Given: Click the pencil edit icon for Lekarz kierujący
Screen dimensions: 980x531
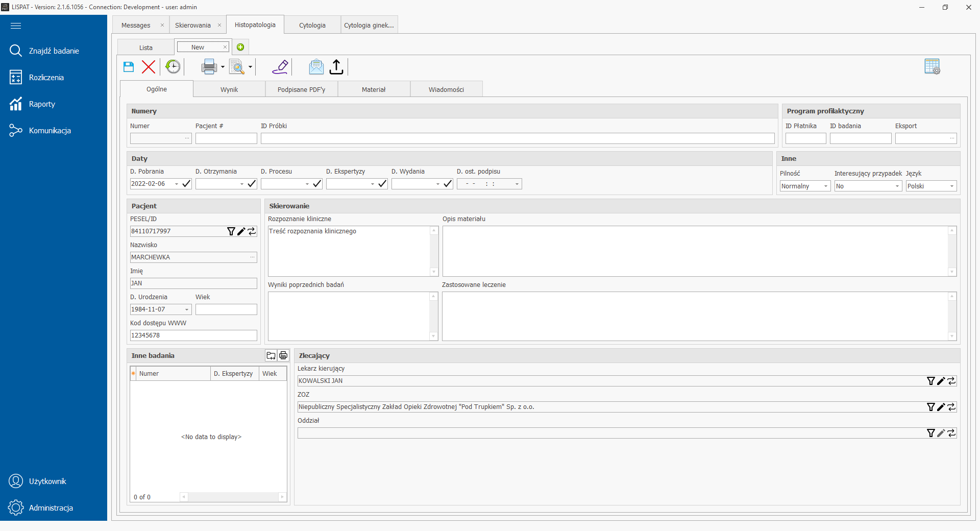Looking at the screenshot, I should pyautogui.click(x=941, y=381).
